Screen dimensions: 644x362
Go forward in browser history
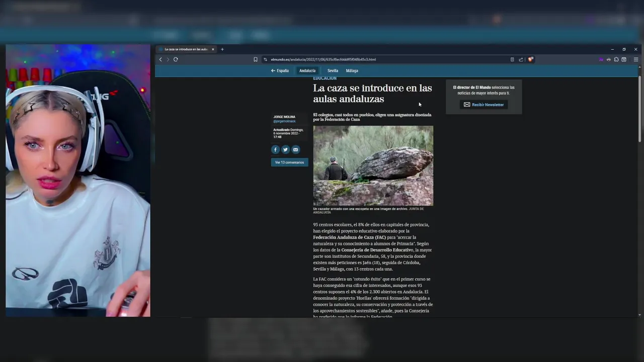tap(168, 59)
